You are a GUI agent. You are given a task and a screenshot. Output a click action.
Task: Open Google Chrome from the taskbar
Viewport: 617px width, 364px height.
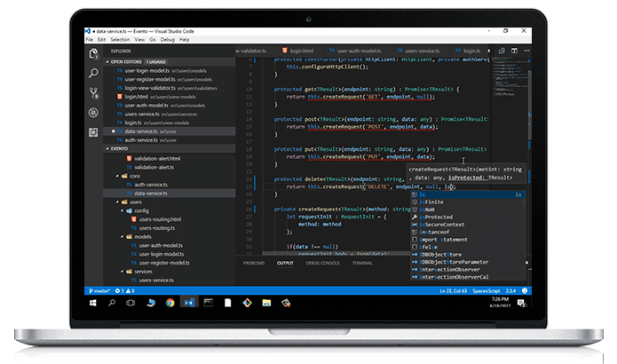point(168,302)
